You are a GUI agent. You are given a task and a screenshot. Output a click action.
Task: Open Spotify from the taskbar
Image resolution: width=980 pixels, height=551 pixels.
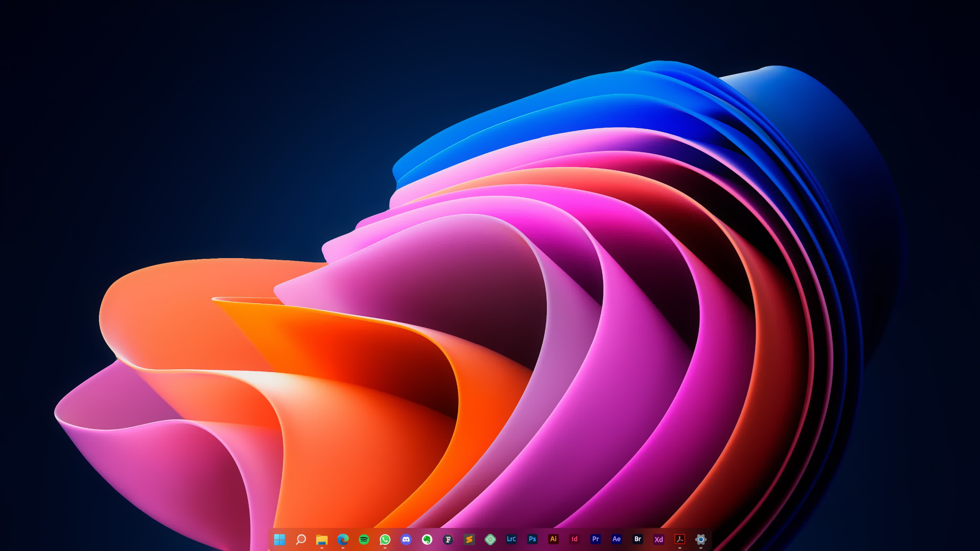(x=364, y=539)
